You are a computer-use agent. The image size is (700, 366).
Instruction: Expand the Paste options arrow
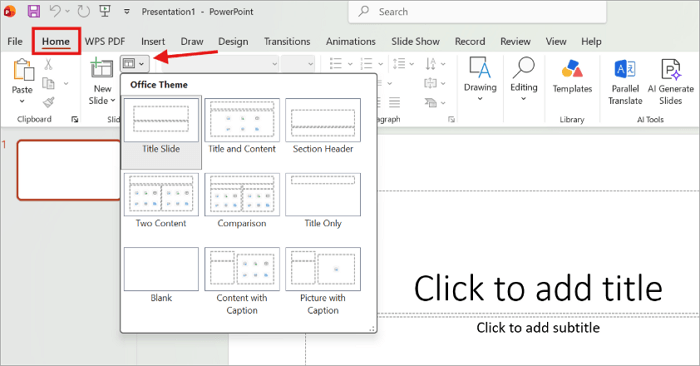click(22, 101)
